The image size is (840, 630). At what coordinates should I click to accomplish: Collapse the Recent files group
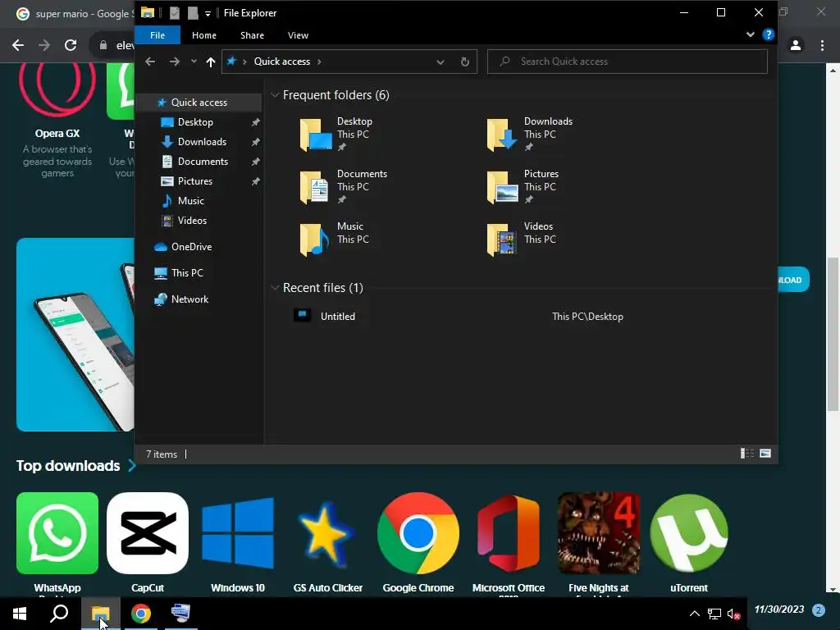tap(275, 288)
